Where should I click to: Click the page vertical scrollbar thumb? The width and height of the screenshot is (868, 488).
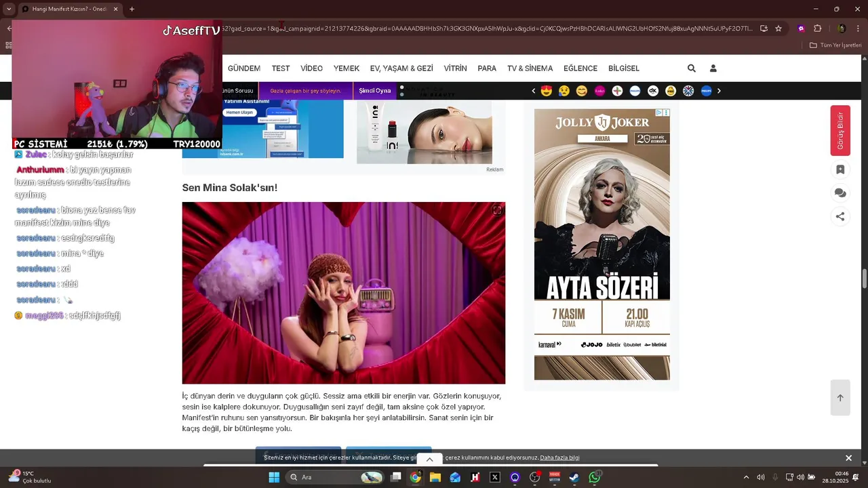(x=865, y=279)
